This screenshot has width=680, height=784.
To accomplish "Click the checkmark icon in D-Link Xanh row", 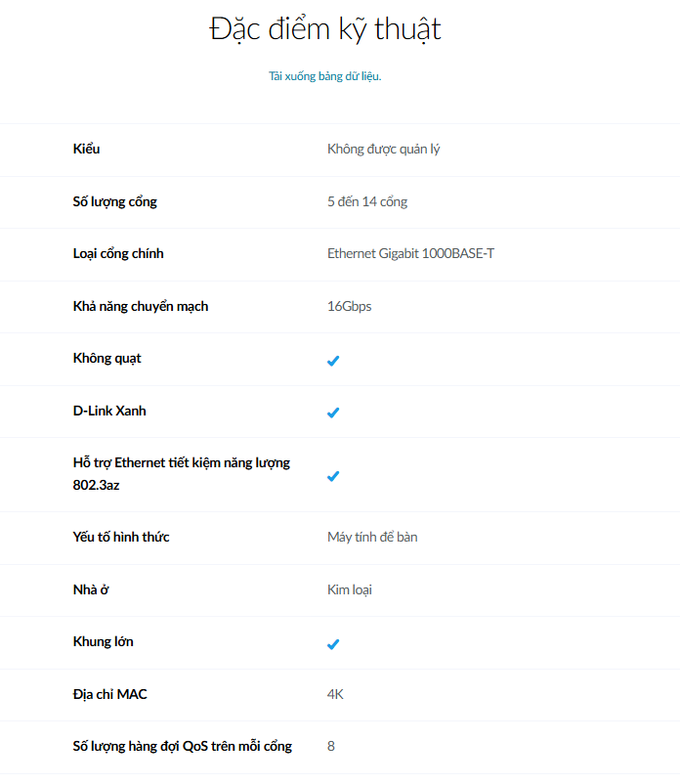I will [333, 413].
